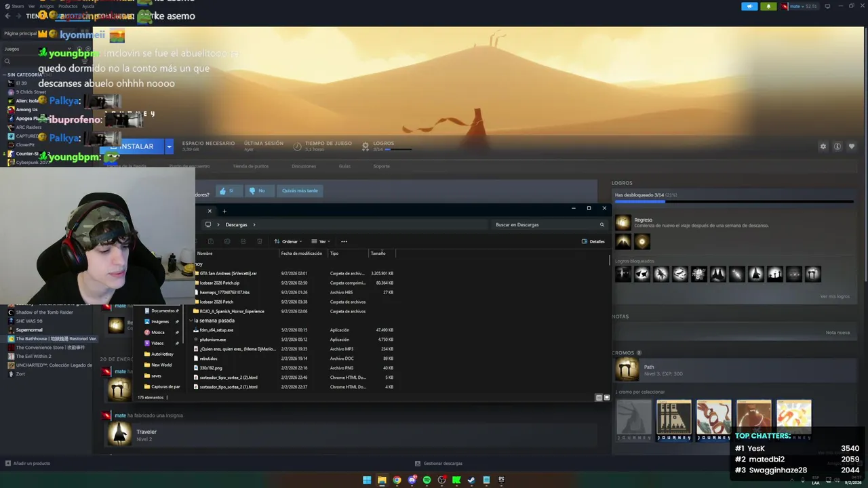Open AutoHotkey folder in Explorer sidebar
868x488 pixels.
161,354
